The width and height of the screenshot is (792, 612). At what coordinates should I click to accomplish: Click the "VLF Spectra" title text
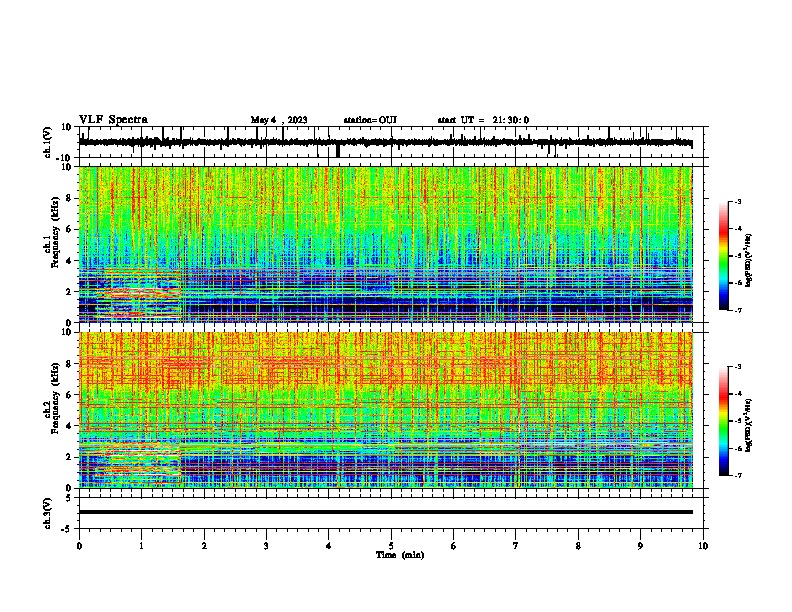tap(113, 120)
